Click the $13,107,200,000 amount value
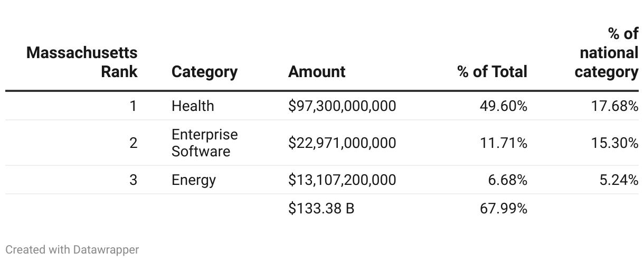The width and height of the screenshot is (644, 262). (x=342, y=180)
